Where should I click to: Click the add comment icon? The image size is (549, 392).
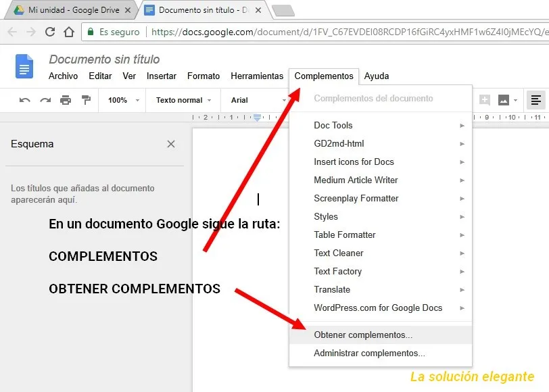click(x=484, y=100)
